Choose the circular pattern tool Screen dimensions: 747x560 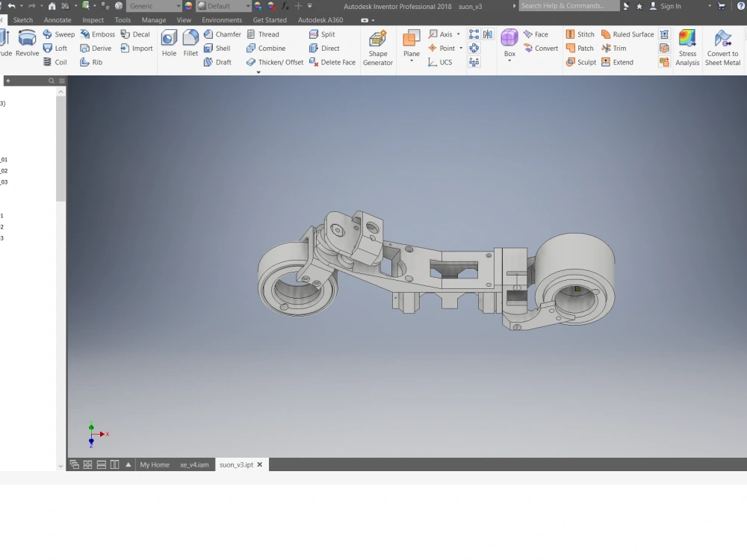(x=474, y=48)
